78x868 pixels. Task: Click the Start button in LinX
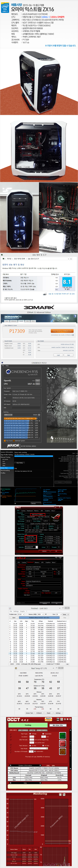coord(14,618)
